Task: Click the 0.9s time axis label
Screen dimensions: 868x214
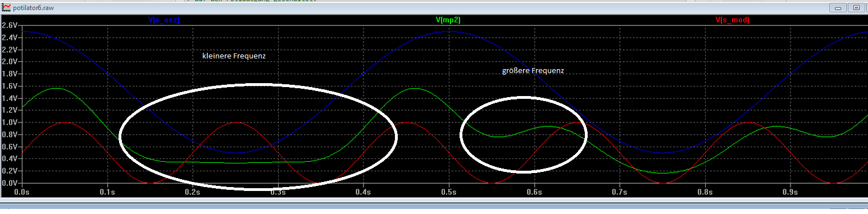Action: tap(790, 193)
